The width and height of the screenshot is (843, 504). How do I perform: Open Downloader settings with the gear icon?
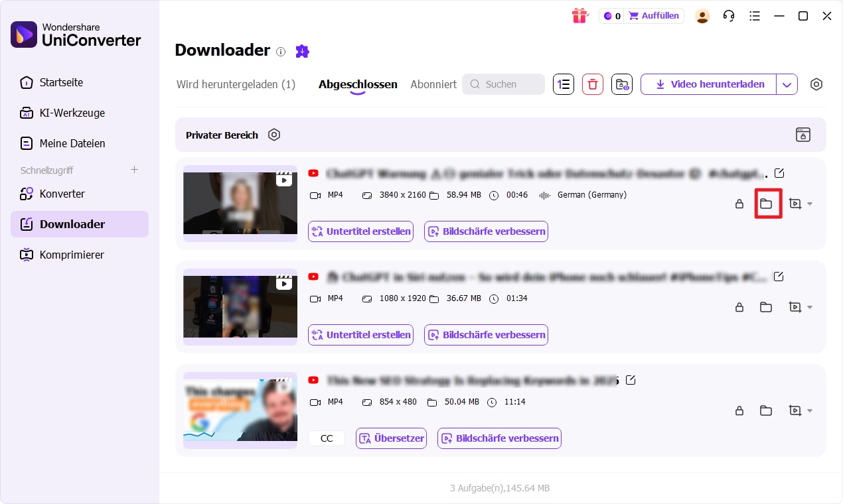(816, 84)
